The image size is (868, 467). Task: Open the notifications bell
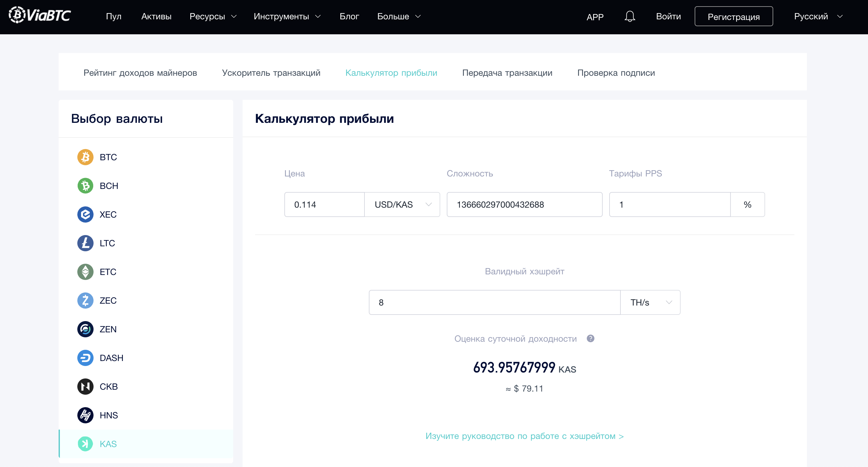[x=629, y=16]
